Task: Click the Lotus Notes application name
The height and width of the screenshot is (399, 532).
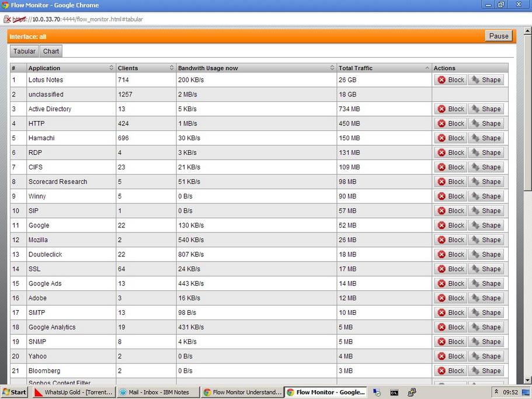Action: click(x=46, y=80)
